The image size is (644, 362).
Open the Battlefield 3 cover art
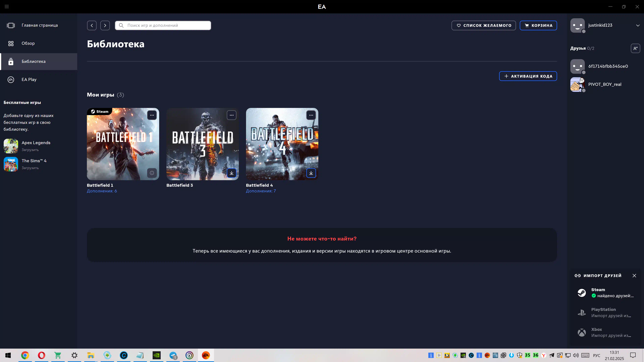pos(202,144)
